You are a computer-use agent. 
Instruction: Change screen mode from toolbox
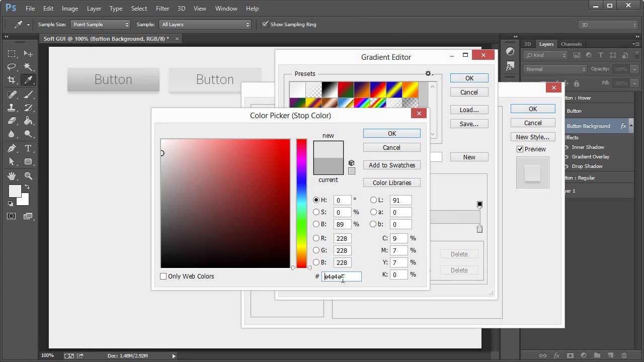(x=28, y=216)
